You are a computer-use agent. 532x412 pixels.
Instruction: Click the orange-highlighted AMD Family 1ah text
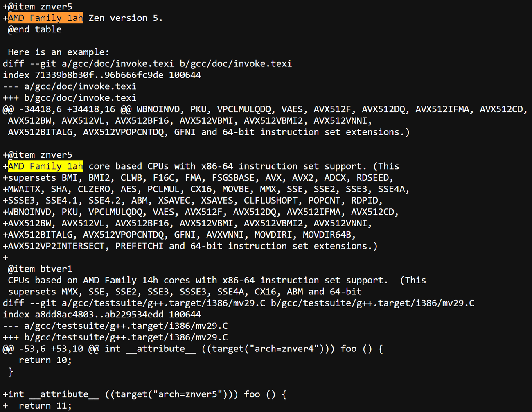pos(45,18)
